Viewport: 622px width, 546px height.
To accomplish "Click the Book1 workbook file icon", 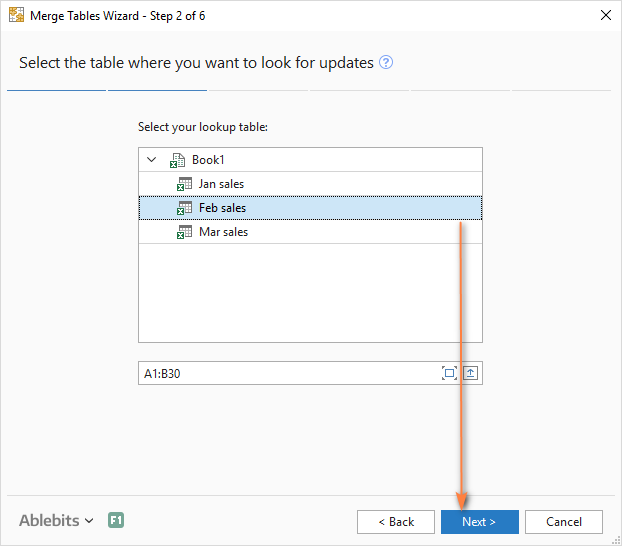I will tap(177, 160).
